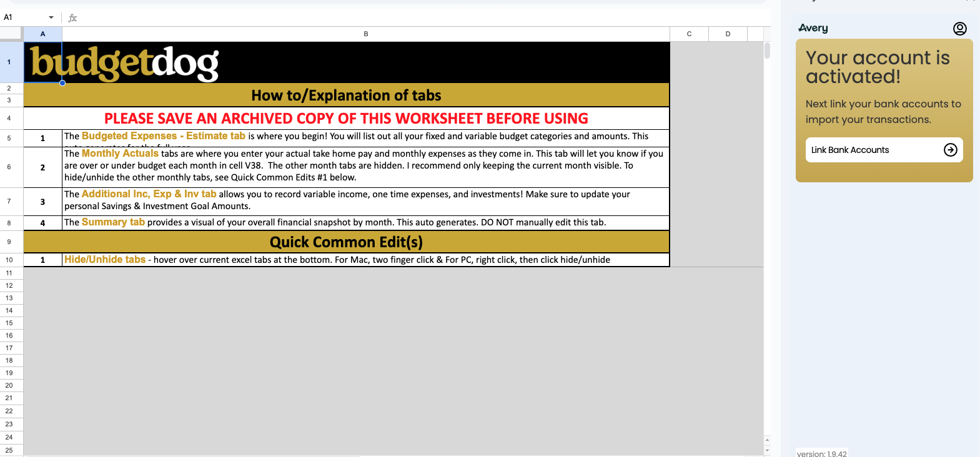Select column B header

(x=365, y=34)
